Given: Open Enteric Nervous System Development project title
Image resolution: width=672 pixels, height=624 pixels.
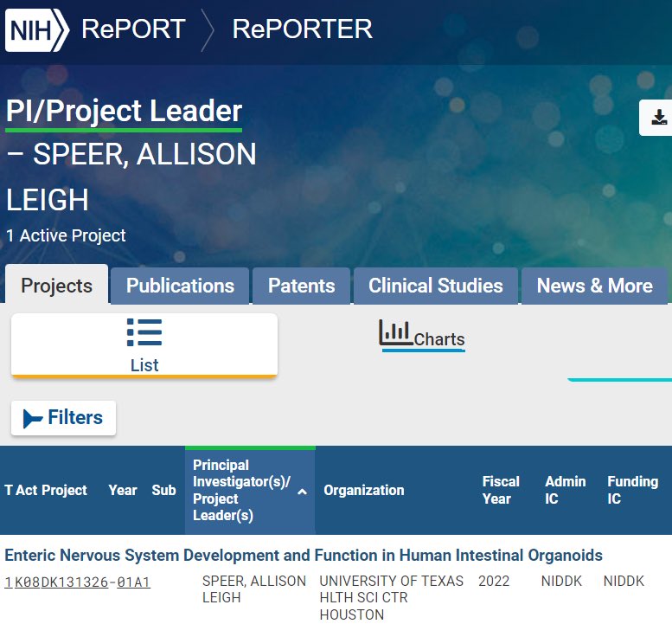Looking at the screenshot, I should point(304,556).
